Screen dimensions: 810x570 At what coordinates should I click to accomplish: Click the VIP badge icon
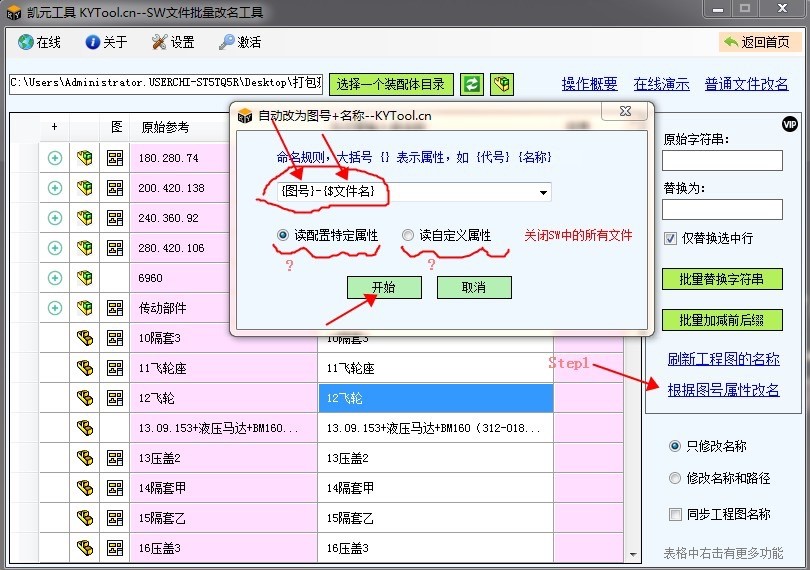[x=789, y=124]
